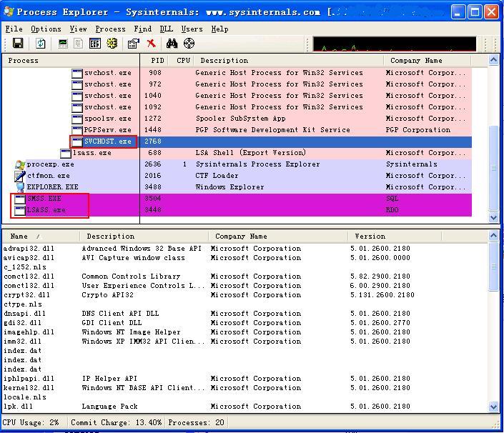The width and height of the screenshot is (504, 433).
Task: Select the EXPLORER.EXE process
Action: point(52,187)
